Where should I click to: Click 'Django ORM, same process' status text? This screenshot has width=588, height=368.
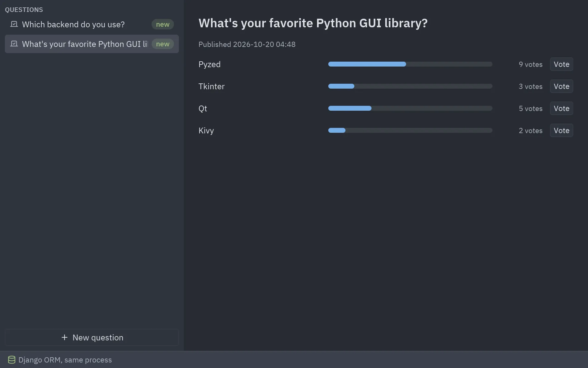click(65, 360)
